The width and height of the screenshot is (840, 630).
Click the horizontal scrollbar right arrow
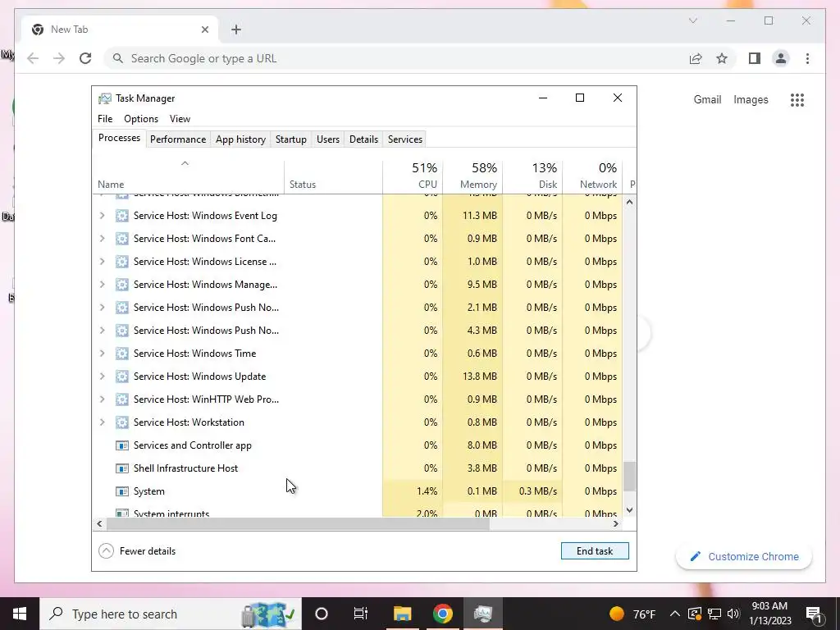(x=615, y=524)
